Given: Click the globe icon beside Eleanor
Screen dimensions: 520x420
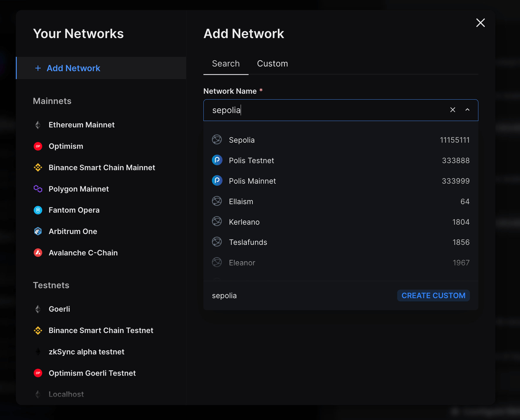Looking at the screenshot, I should coord(217,262).
